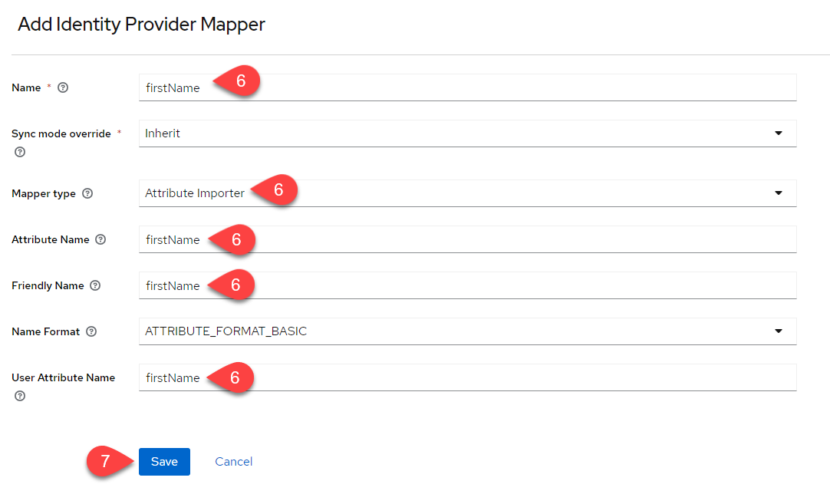Show help for Name Format
Viewport: 830px width, 504px height.
tap(91, 331)
